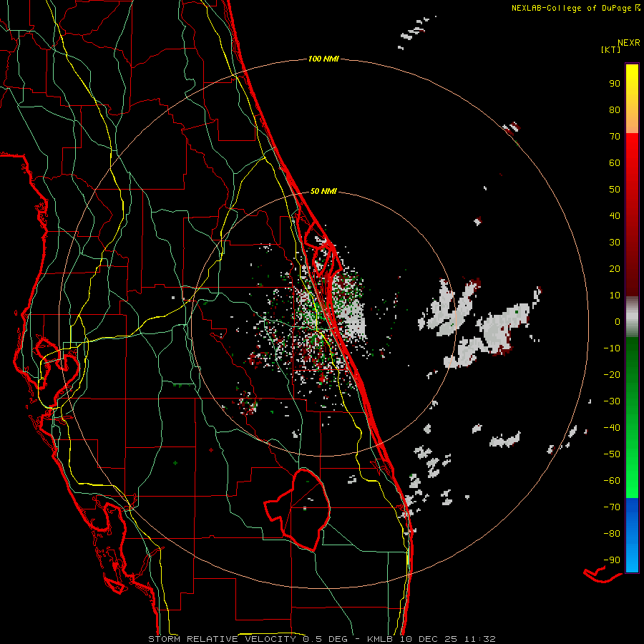
Task: Click the 100 NMI range ring label
Action: pyautogui.click(x=323, y=59)
